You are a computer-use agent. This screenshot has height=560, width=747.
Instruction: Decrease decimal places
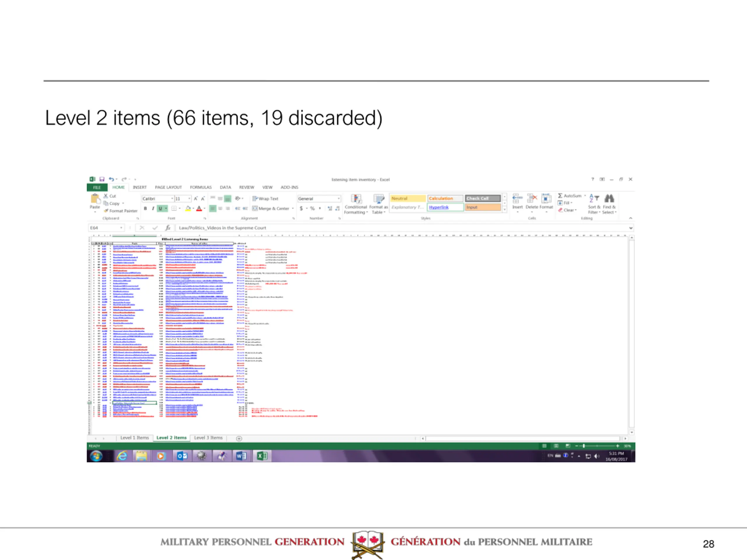337,209
